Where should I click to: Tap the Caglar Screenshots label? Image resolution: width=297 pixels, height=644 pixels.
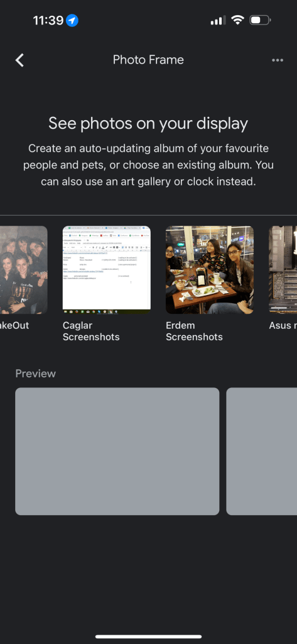(91, 331)
